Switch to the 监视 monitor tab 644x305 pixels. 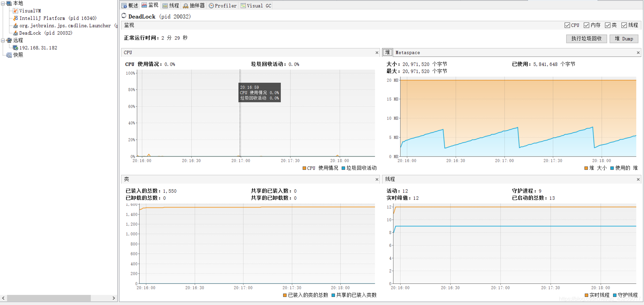pos(150,5)
